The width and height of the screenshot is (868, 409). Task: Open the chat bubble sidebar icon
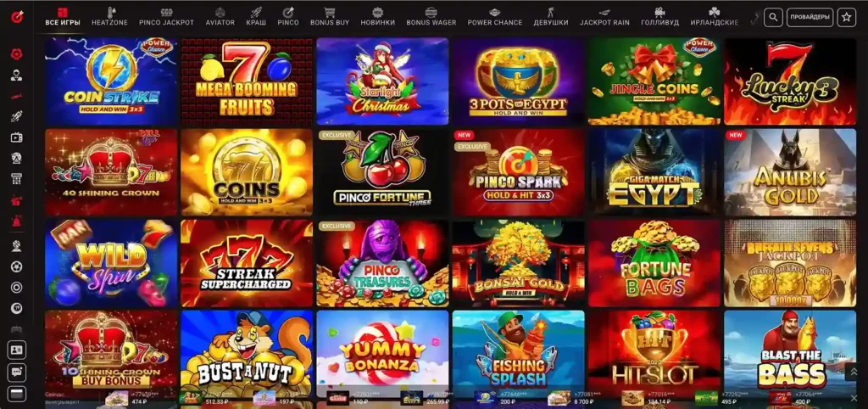(17, 372)
